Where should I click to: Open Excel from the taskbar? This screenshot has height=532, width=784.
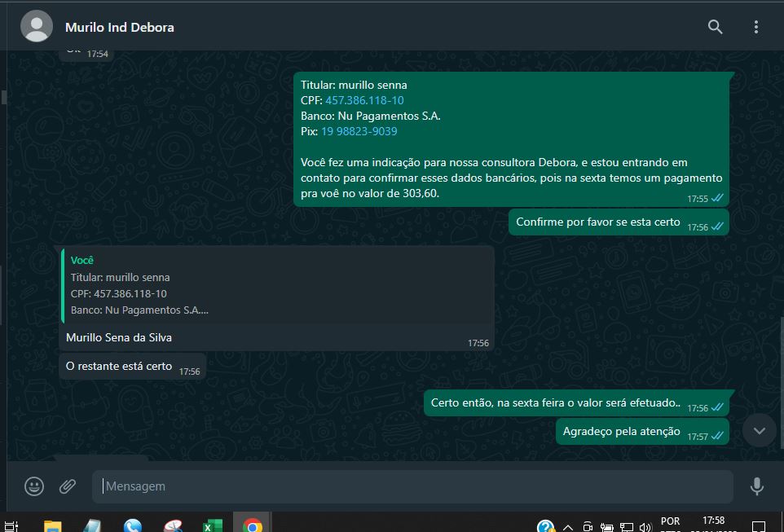pos(212,525)
